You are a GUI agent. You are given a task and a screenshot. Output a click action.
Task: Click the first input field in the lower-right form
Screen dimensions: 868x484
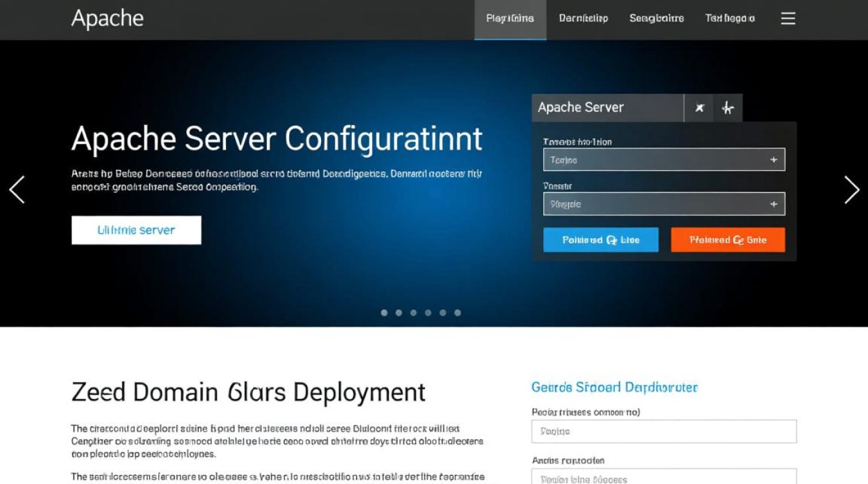(663, 431)
